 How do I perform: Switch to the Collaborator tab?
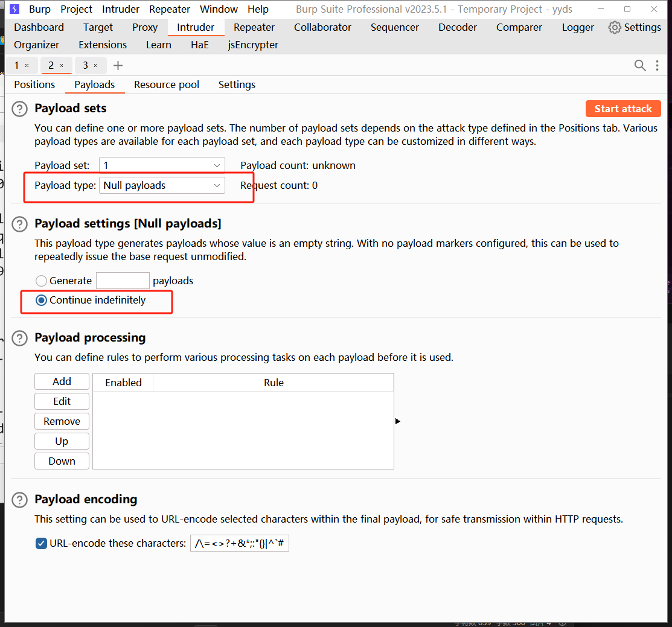[322, 27]
